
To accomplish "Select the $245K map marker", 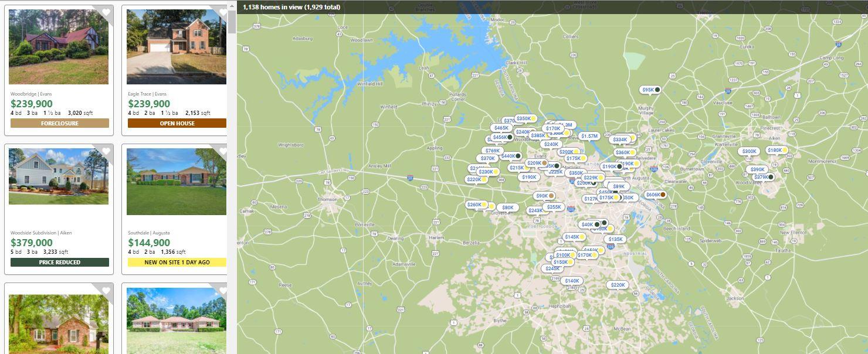I will pos(552,268).
